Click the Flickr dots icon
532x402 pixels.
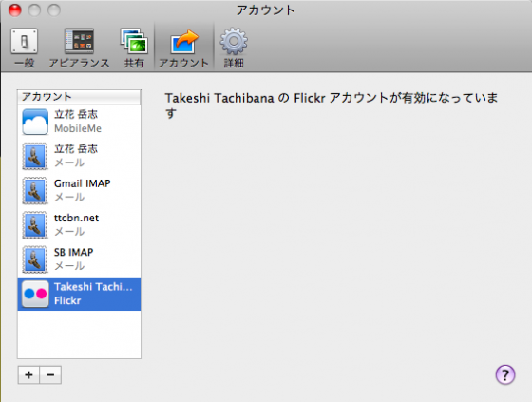point(35,294)
